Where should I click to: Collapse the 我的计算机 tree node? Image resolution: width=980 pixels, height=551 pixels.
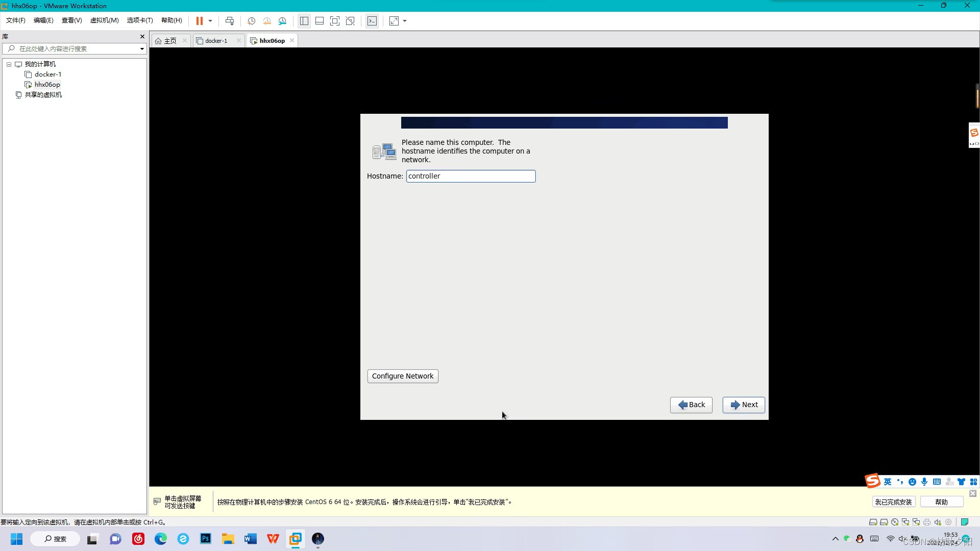(x=8, y=64)
